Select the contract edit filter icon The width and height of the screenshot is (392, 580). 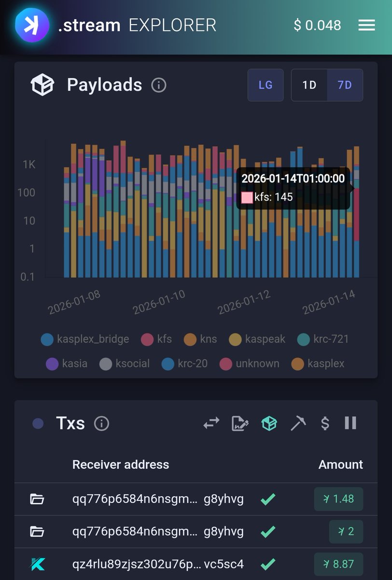(240, 424)
